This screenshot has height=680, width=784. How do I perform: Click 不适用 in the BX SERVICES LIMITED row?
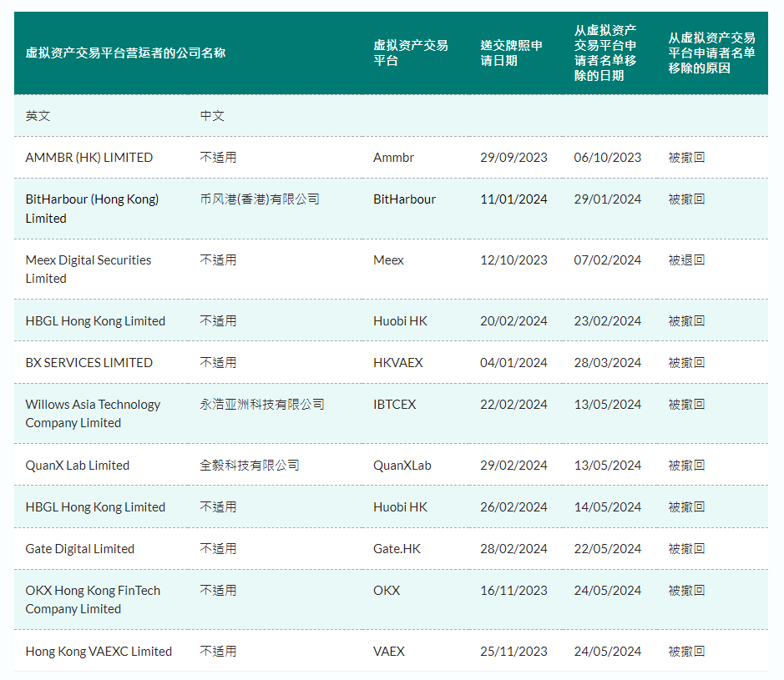218,363
